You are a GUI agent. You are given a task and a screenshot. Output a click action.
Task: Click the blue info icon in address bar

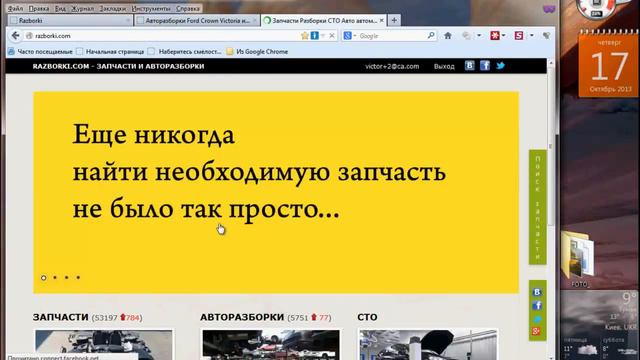(x=315, y=36)
